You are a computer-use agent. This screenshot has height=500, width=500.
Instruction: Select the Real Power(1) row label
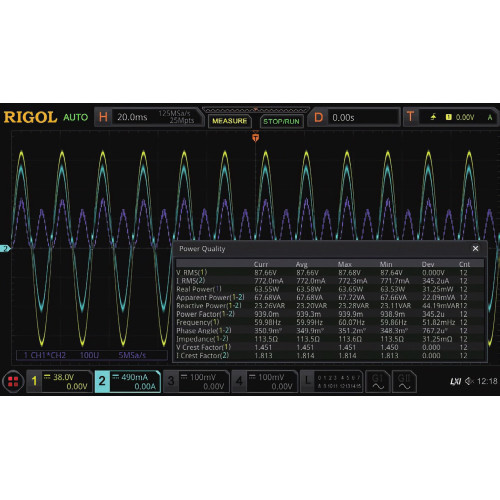(199, 289)
